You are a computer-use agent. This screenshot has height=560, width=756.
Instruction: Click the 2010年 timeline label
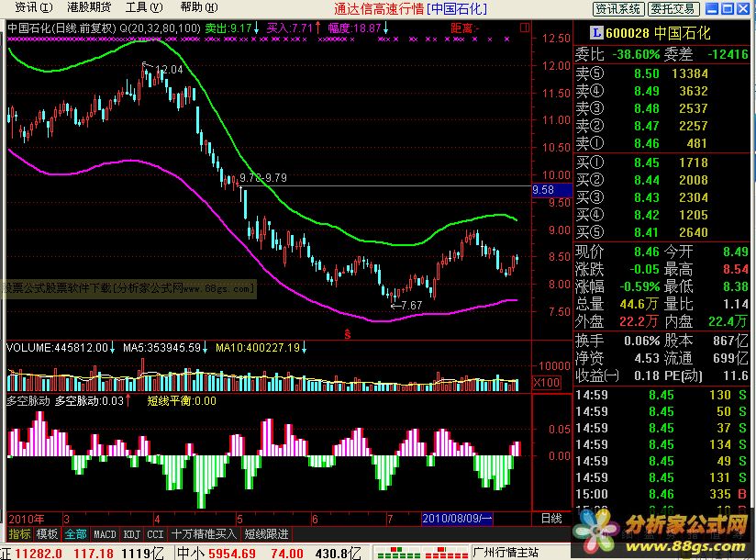coord(27,519)
